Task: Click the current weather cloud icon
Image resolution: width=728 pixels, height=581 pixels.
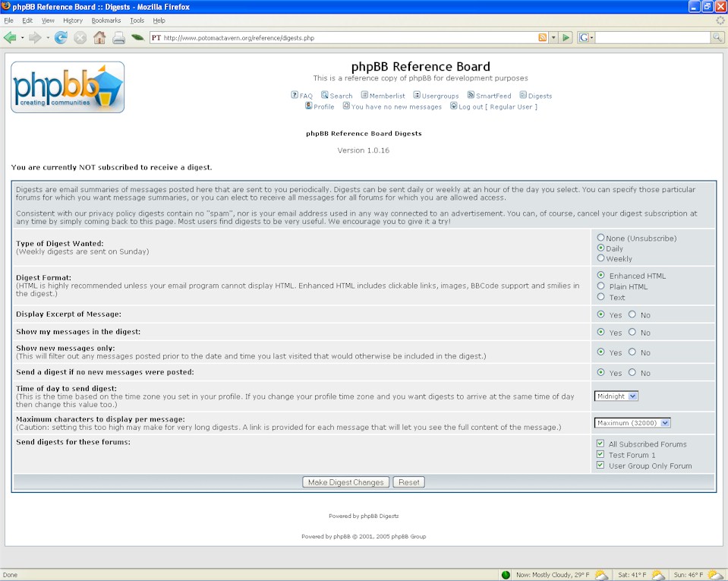Action: pyautogui.click(x=601, y=574)
